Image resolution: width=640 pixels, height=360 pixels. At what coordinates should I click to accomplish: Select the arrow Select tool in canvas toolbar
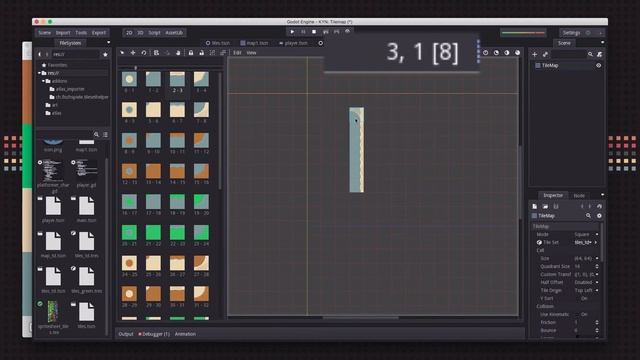click(122, 53)
